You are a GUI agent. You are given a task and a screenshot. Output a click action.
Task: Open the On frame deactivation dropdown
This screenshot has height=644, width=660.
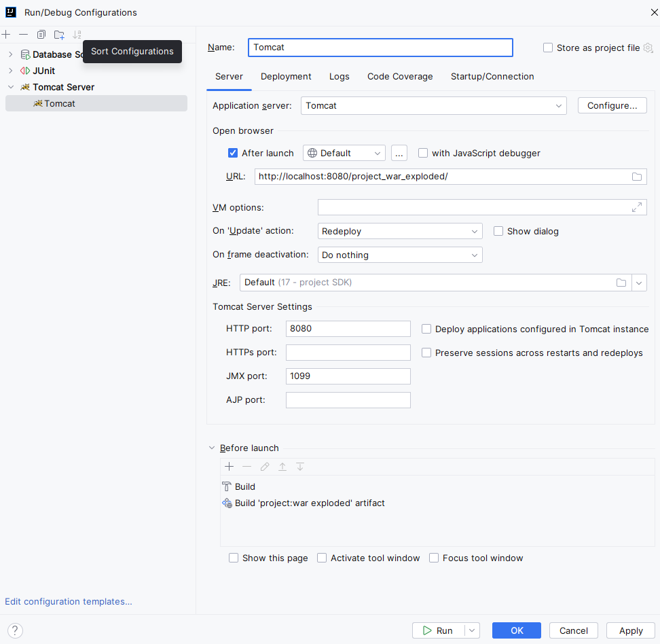click(400, 255)
